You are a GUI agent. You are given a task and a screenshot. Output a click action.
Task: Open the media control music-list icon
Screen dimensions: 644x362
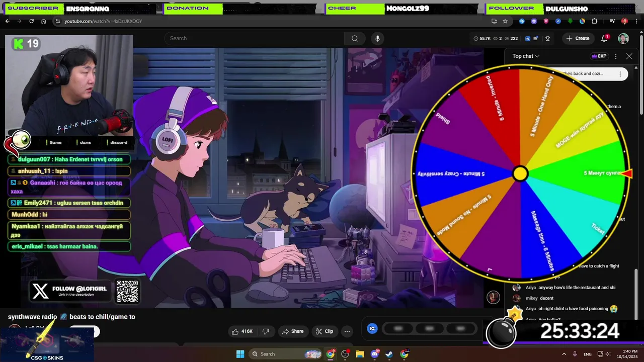612,21
